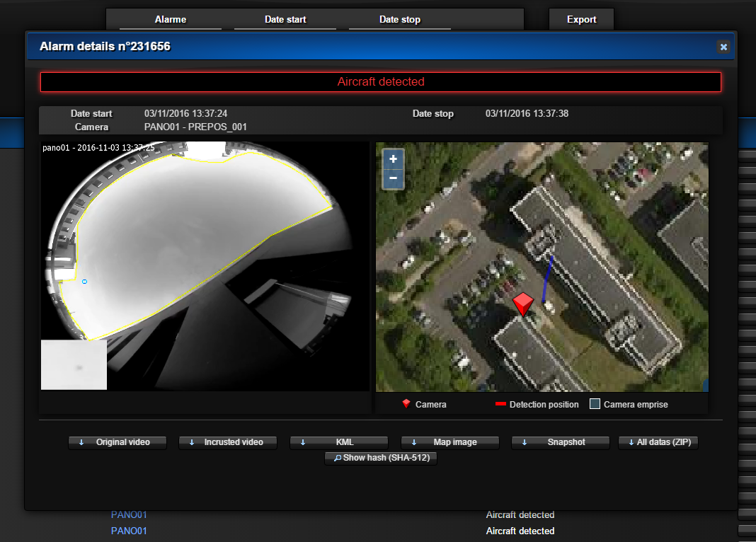
Task: Zoom in on the aerial map
Action: pyautogui.click(x=393, y=159)
